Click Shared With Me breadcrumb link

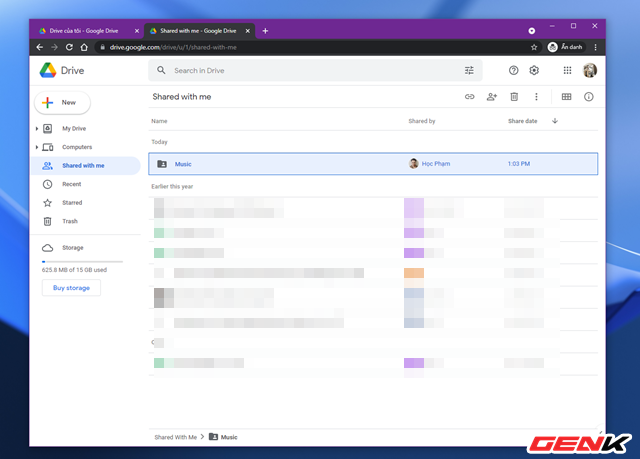tap(176, 437)
